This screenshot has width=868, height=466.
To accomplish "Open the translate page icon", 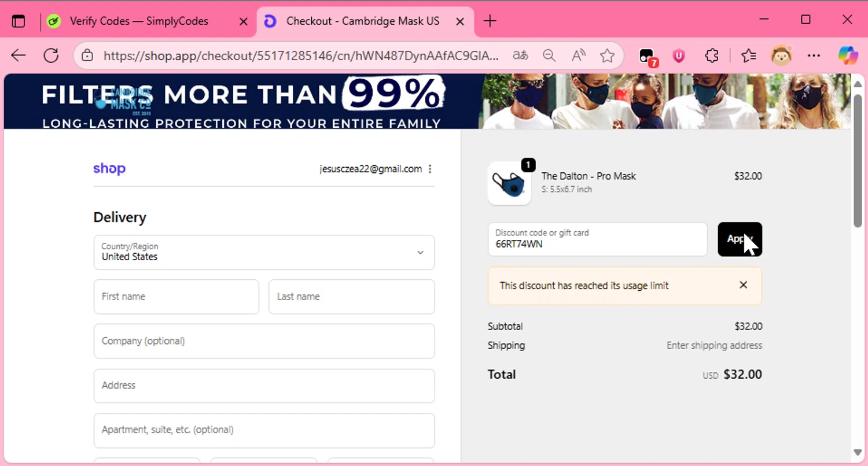I will (520, 56).
